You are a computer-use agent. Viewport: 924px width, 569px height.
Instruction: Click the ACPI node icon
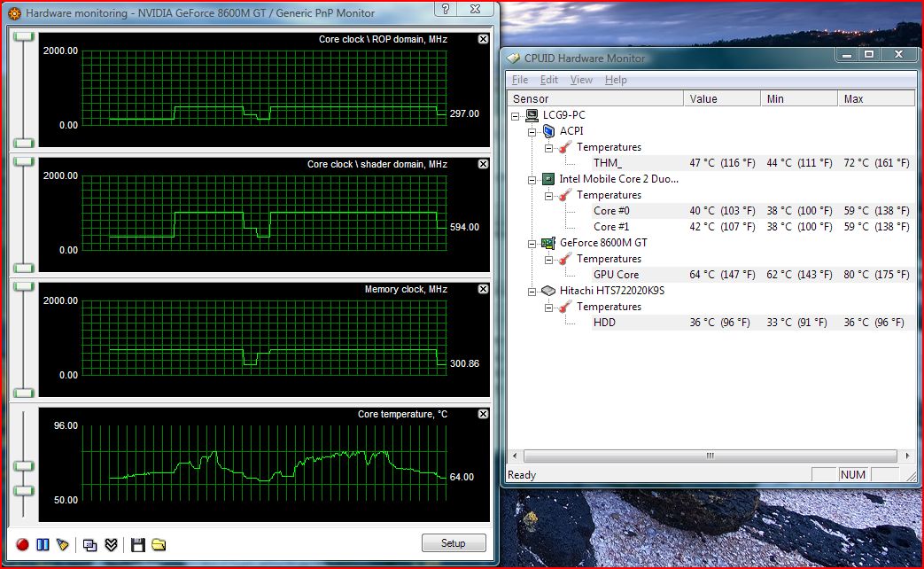point(548,131)
